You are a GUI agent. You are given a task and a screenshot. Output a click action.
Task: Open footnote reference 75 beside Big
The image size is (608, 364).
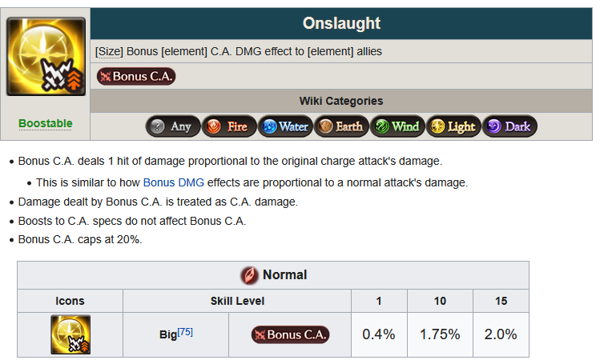point(185,332)
